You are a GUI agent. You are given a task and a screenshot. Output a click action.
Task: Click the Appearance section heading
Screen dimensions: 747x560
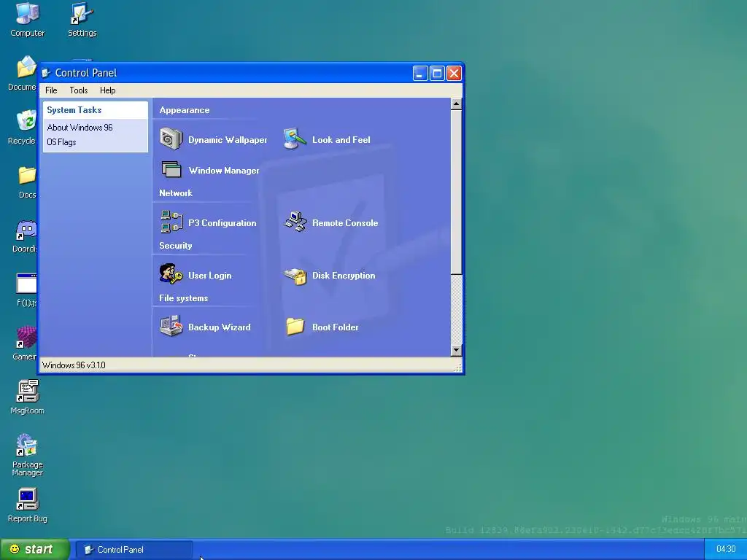point(185,110)
